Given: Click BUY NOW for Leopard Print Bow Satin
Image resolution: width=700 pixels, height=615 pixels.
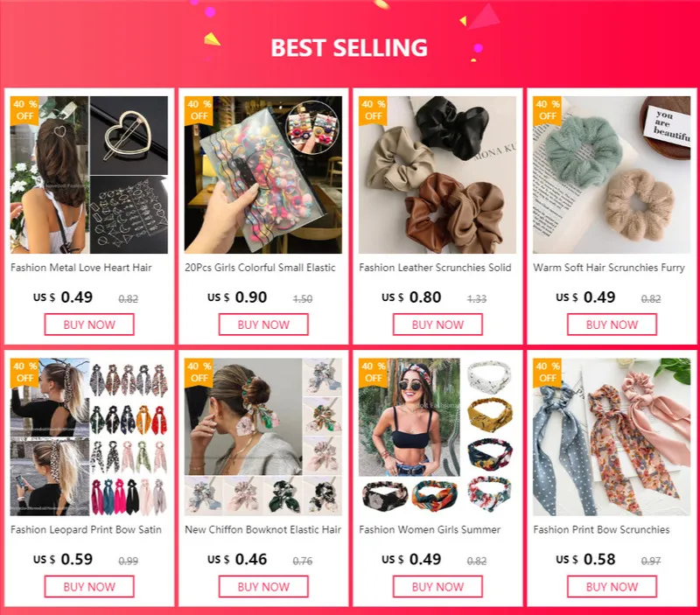Looking at the screenshot, I should click(89, 586).
